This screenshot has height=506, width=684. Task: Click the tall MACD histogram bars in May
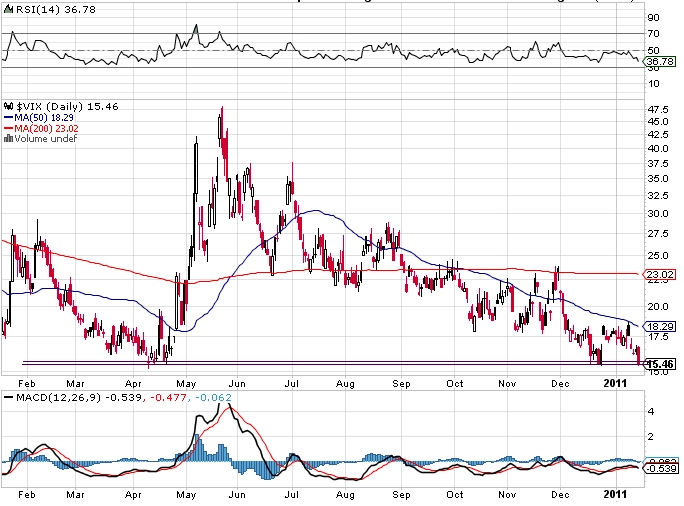click(199, 447)
